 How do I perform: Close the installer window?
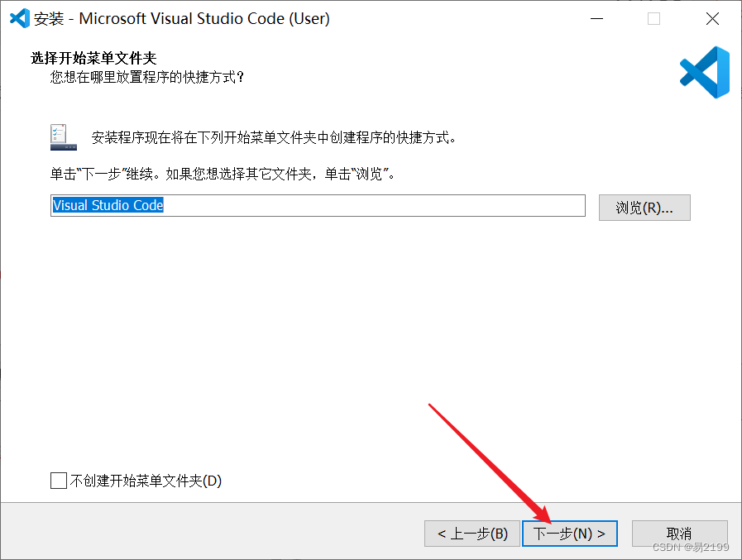(712, 18)
